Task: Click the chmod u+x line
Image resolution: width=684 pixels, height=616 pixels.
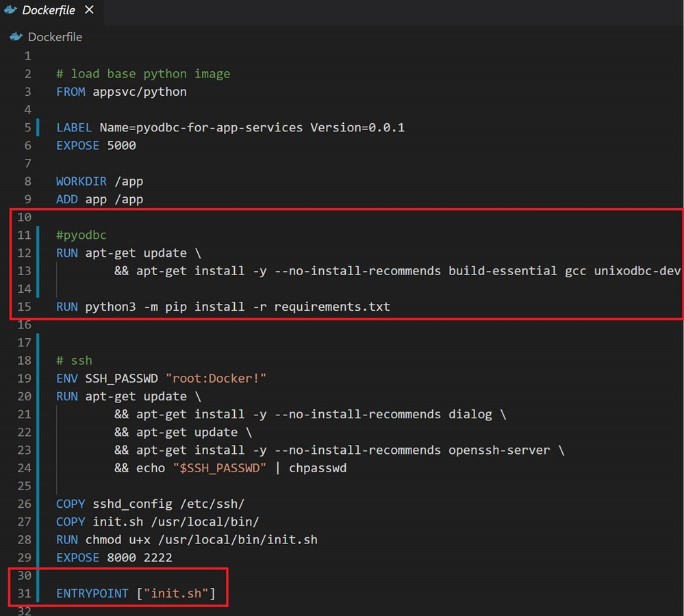Action: pyautogui.click(x=187, y=540)
